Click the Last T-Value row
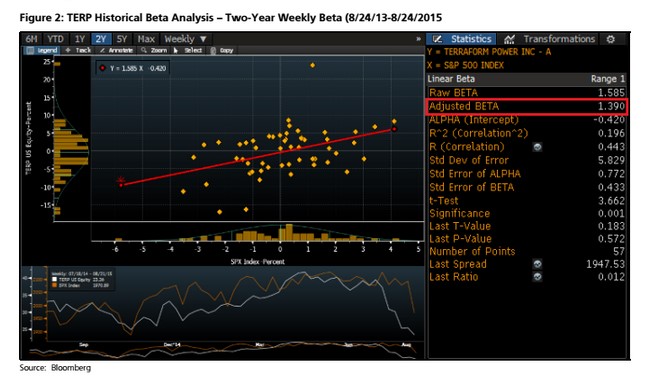Image resolution: width=648 pixels, height=387 pixels. (x=527, y=226)
